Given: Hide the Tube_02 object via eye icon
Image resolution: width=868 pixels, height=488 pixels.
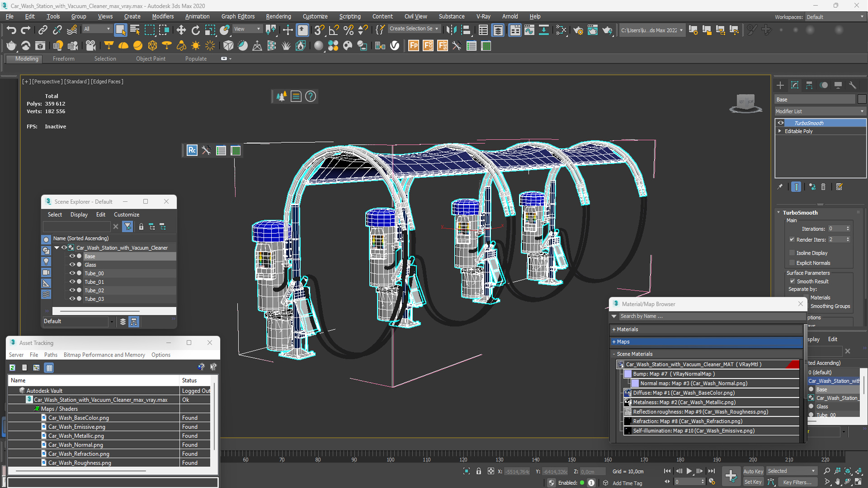Looking at the screenshot, I should click(72, 291).
